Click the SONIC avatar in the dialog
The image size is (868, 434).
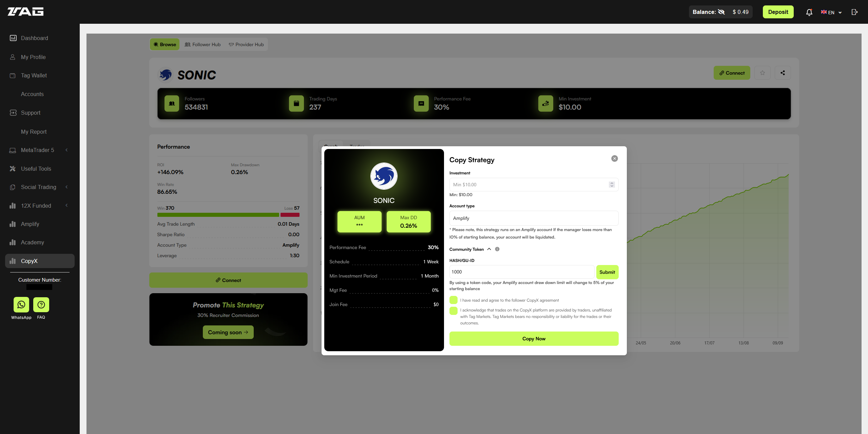(x=384, y=176)
